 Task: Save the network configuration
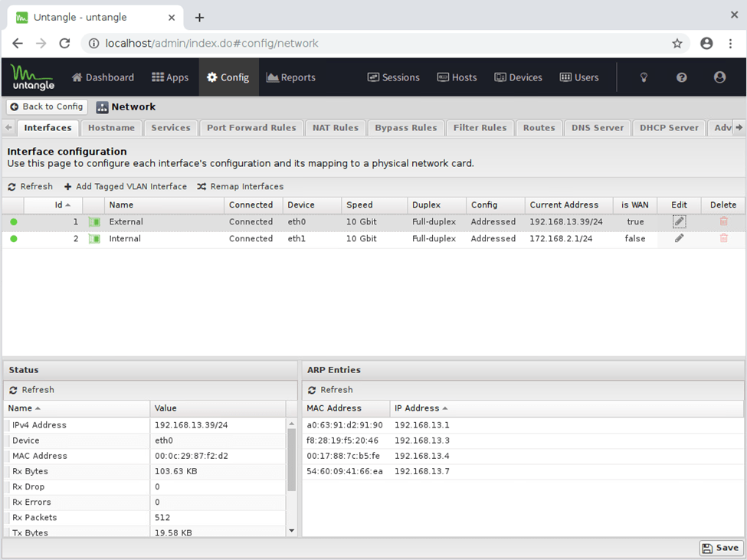[721, 548]
